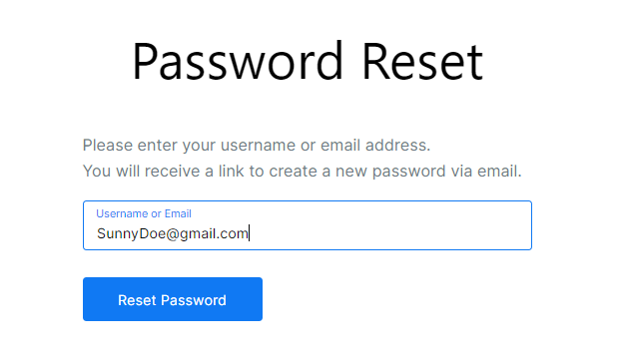Click the 'Password Reset' page heading
The width and height of the screenshot is (642, 364).
pyautogui.click(x=308, y=62)
